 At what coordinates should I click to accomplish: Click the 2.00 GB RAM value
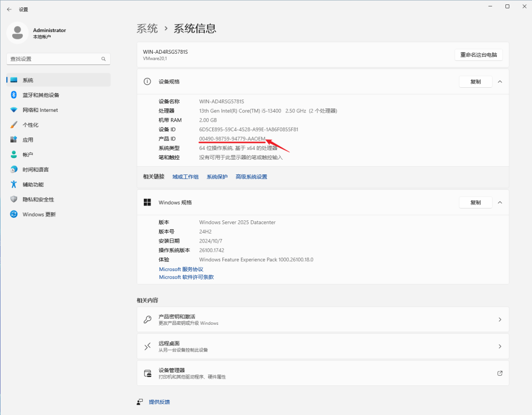coord(208,120)
